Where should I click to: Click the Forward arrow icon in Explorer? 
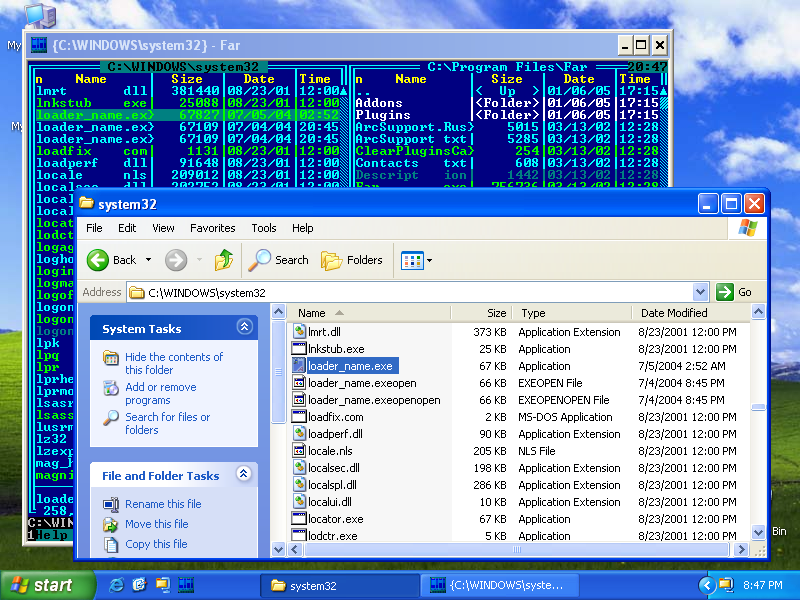pyautogui.click(x=176, y=260)
